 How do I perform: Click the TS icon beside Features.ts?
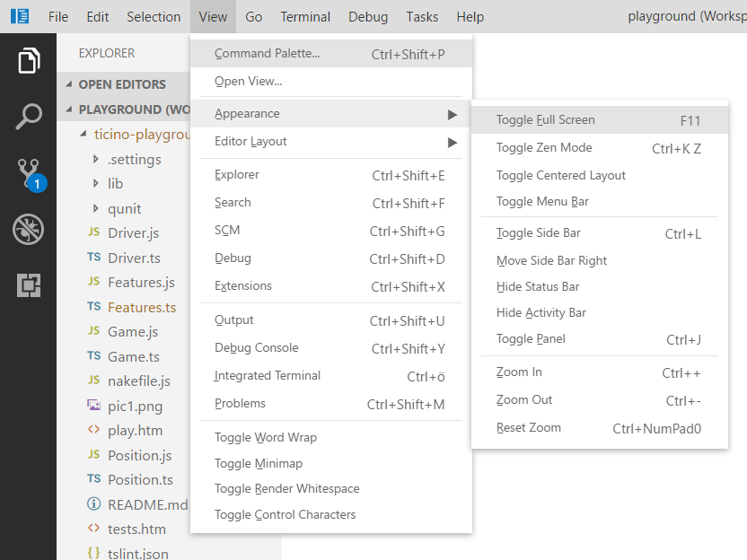coord(94,306)
